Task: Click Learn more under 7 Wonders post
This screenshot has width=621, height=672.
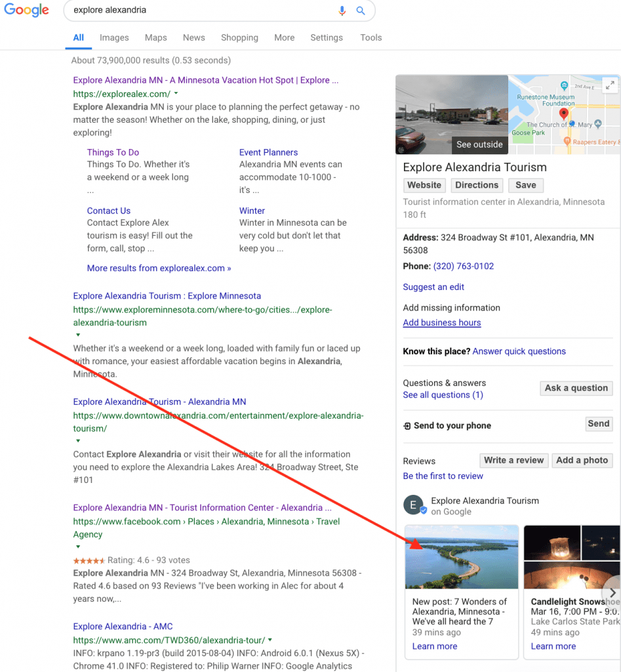Action: point(435,646)
